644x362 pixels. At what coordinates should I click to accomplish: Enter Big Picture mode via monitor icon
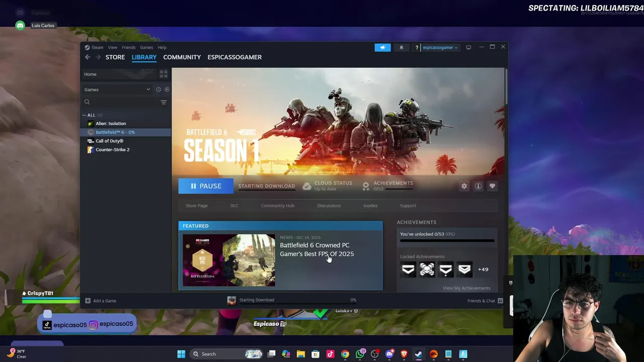click(x=468, y=47)
